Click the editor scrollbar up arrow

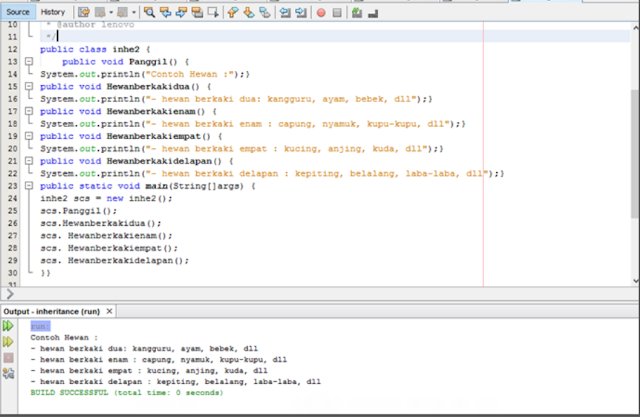(636, 28)
